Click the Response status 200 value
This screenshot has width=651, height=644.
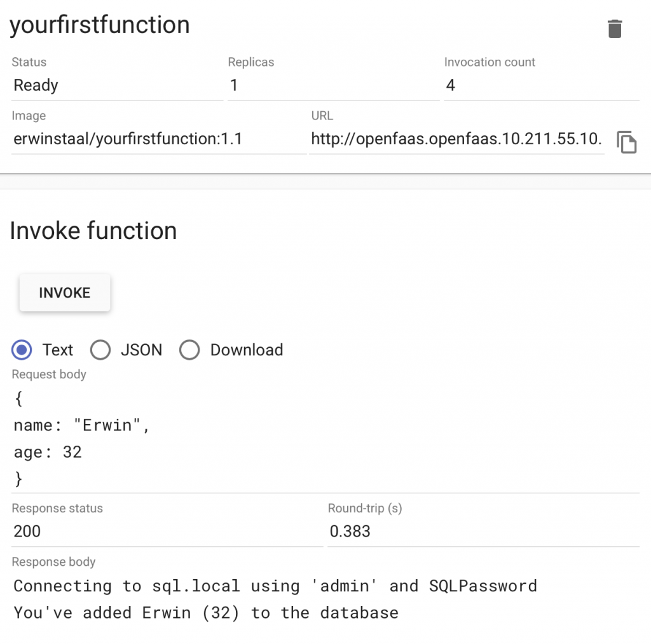[x=25, y=531]
